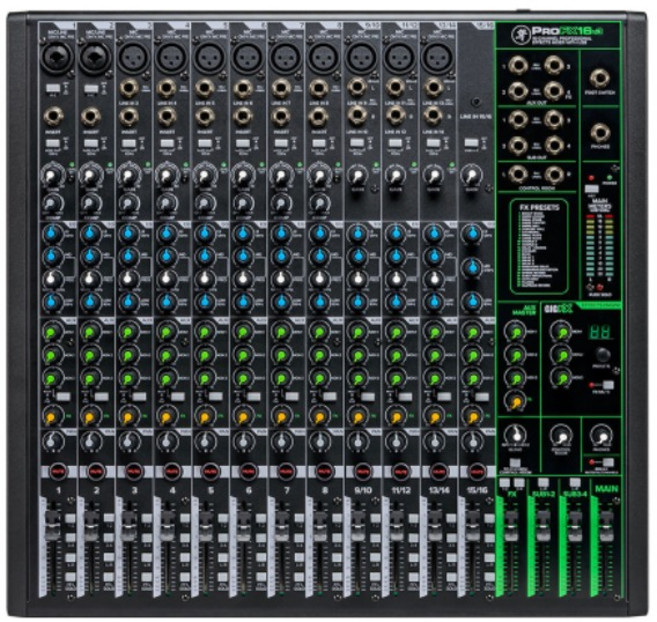The height and width of the screenshot is (622, 657).
Task: Click channel 5 low cut 100Hz switch
Action: coord(204,143)
